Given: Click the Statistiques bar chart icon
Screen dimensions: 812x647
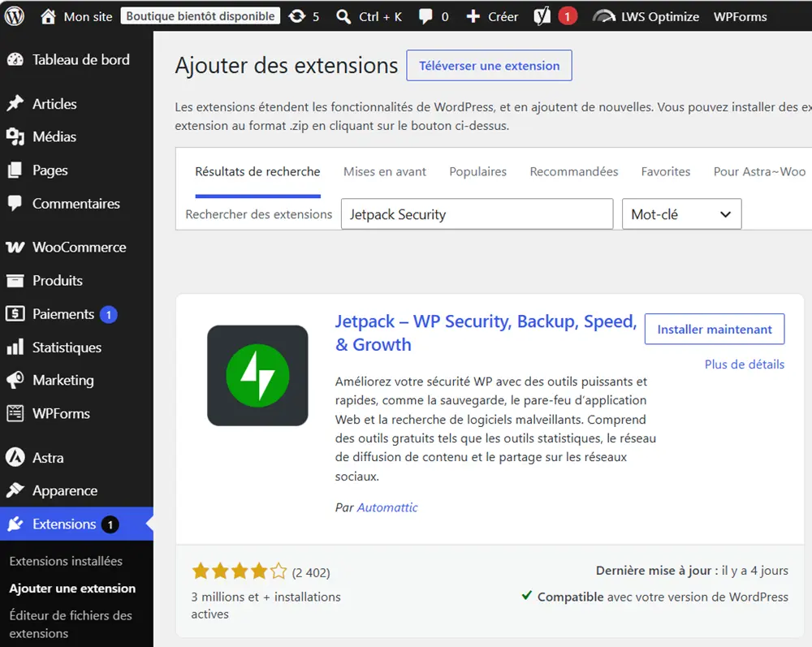Looking at the screenshot, I should pos(15,347).
